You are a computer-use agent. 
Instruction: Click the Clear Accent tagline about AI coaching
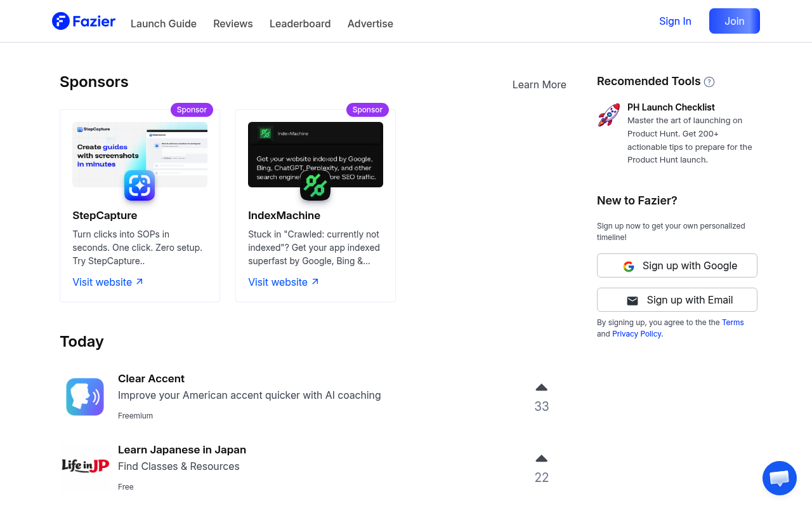coord(249,395)
